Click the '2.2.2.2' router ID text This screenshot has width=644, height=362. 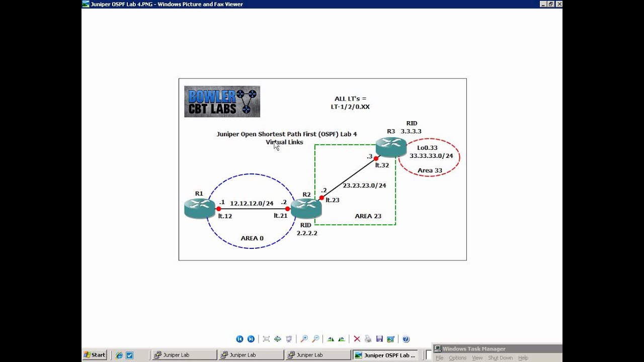pos(306,233)
